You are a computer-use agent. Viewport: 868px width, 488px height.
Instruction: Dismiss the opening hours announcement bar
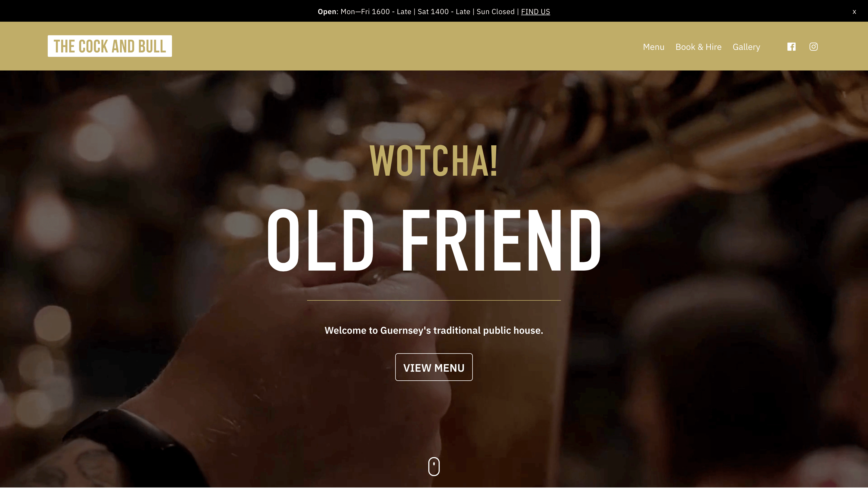854,12
